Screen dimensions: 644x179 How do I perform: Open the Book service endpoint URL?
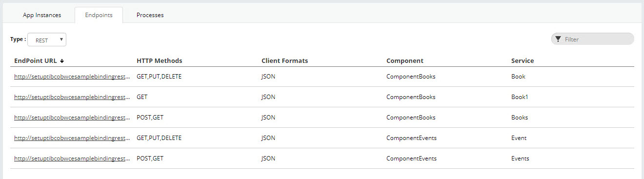click(x=73, y=77)
